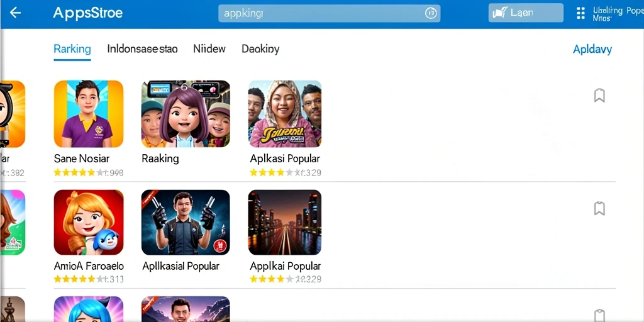Click the clear icon inside the search box
The image size is (644, 322).
(430, 14)
